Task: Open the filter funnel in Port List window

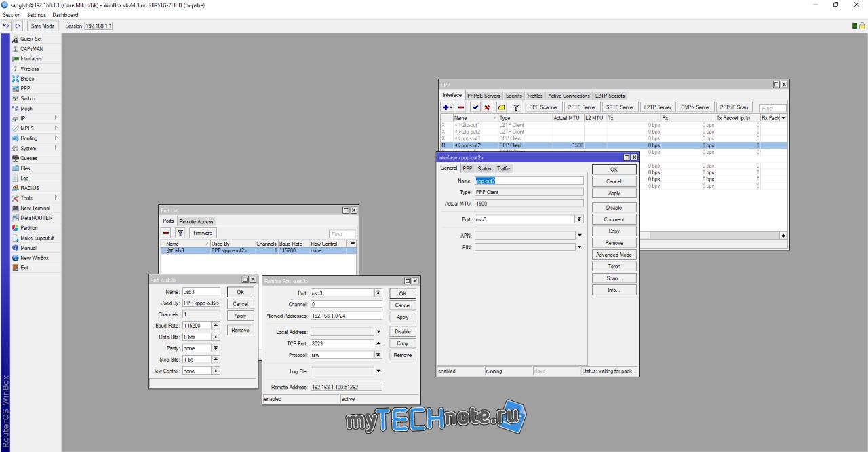Action: tap(180, 233)
